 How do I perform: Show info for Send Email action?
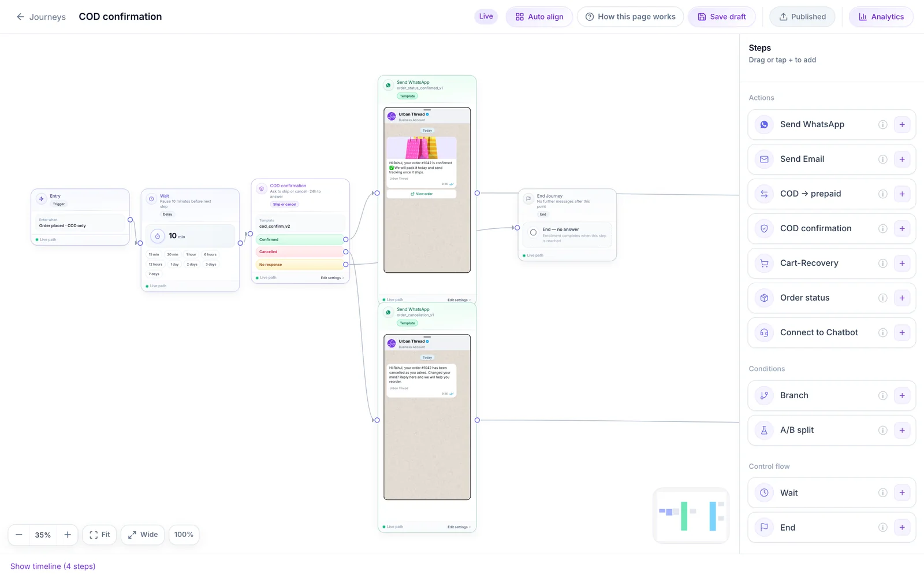pos(882,159)
